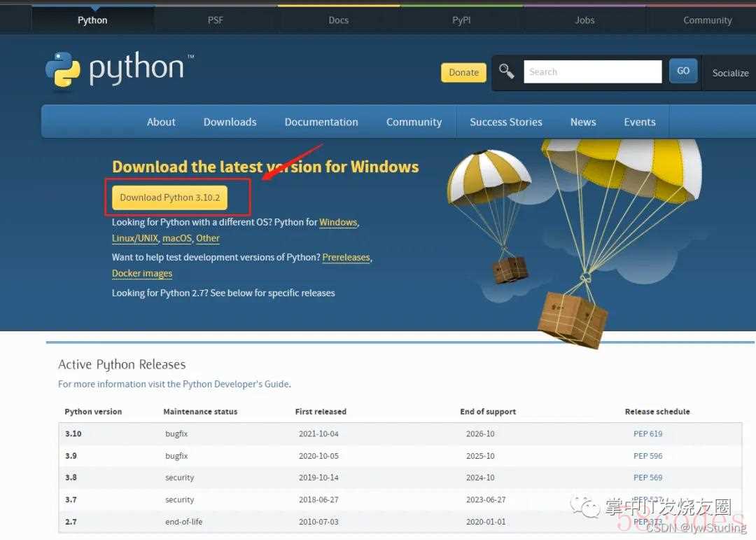
Task: Visit the Python Developer's Guide link
Action: coord(174,384)
